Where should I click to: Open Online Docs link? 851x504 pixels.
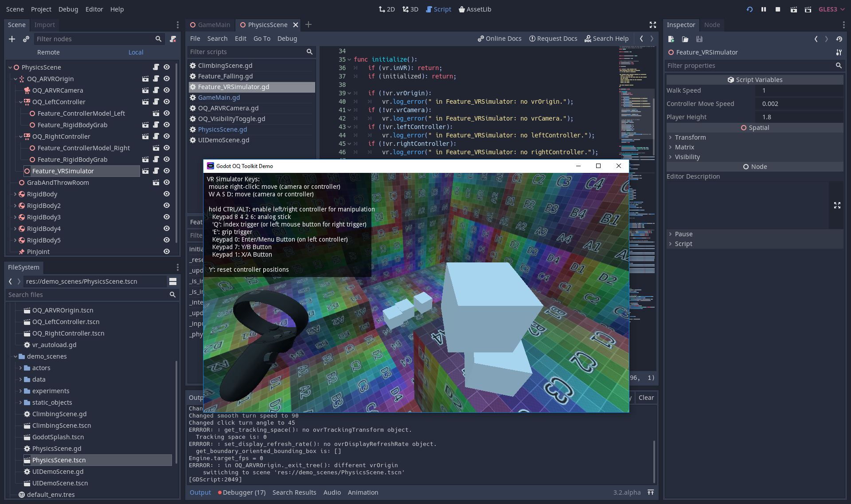coord(499,39)
